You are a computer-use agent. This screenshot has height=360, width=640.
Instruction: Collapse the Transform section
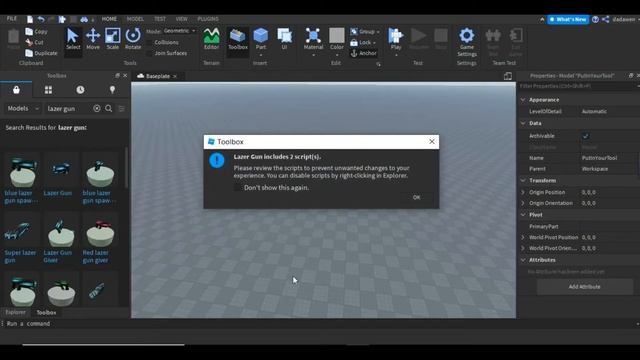(523, 180)
